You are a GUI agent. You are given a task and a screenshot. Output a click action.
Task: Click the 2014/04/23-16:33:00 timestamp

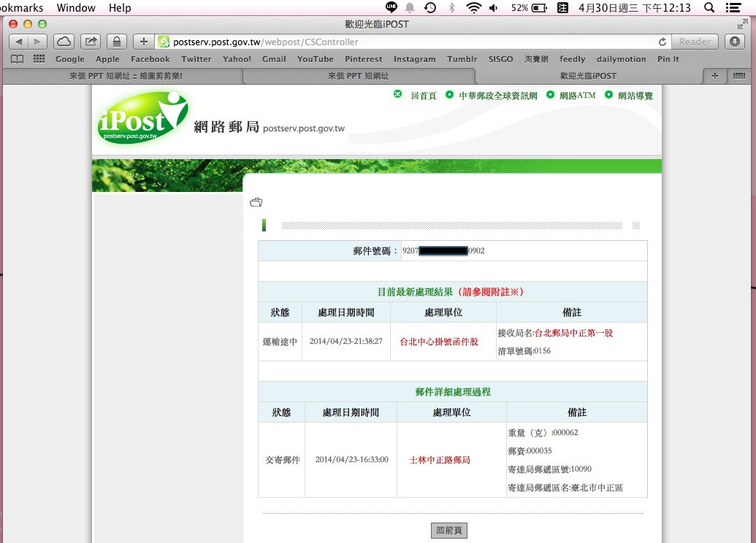(x=352, y=460)
